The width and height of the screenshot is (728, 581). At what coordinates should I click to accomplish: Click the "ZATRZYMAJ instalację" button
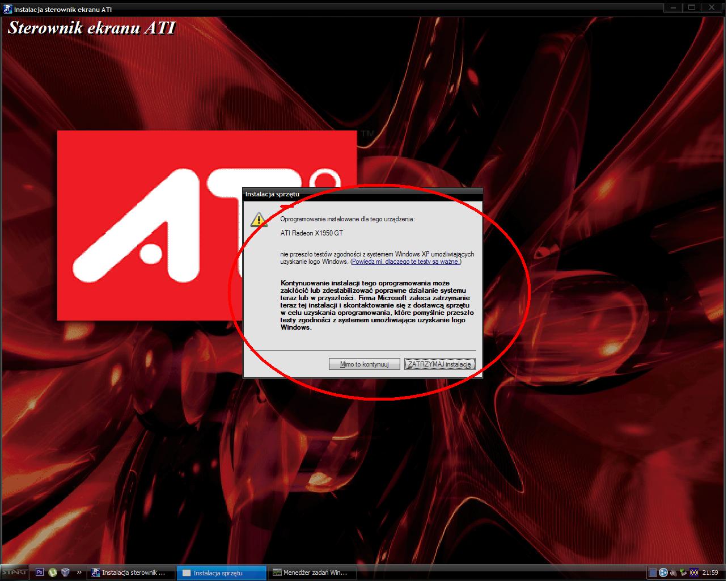coord(440,364)
